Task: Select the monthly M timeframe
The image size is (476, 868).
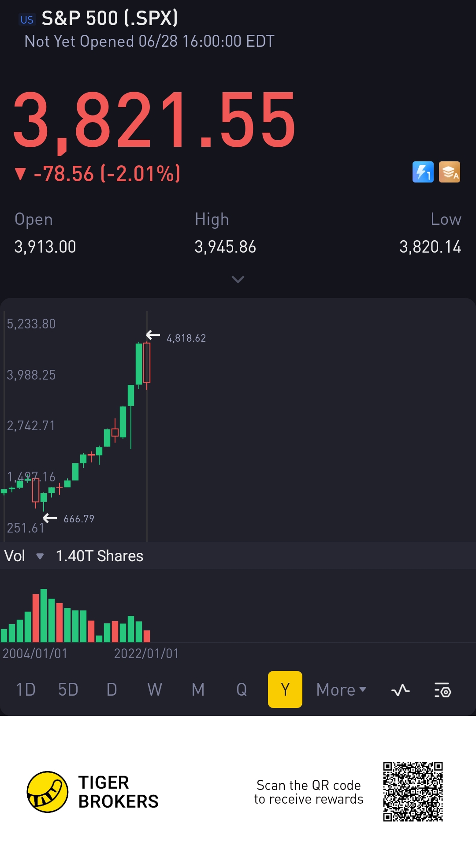Action: pos(198,690)
